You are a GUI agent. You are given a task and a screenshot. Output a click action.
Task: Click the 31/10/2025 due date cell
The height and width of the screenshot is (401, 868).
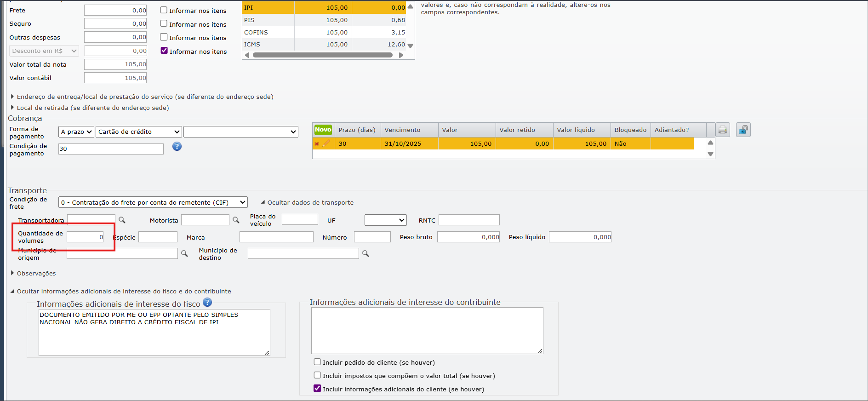[x=410, y=143]
